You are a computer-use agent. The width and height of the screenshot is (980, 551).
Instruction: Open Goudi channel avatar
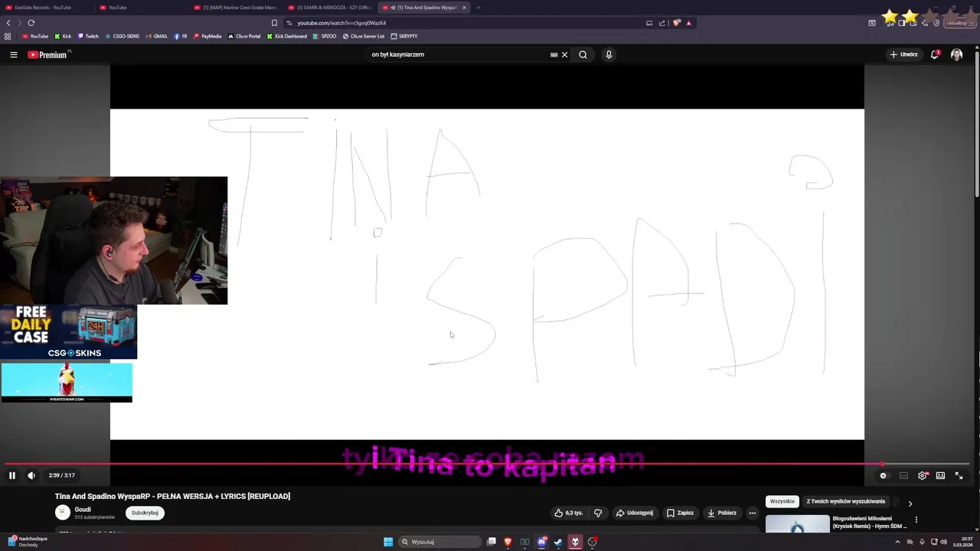tap(63, 513)
